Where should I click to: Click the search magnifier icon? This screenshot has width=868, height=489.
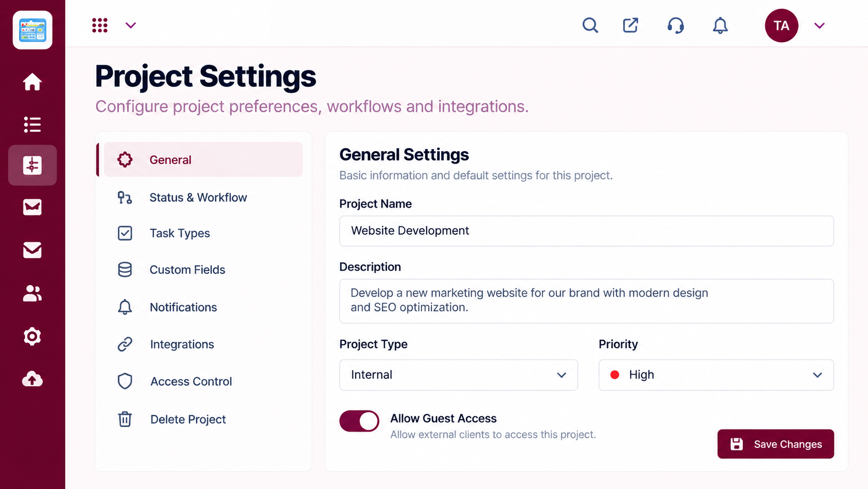(x=590, y=25)
